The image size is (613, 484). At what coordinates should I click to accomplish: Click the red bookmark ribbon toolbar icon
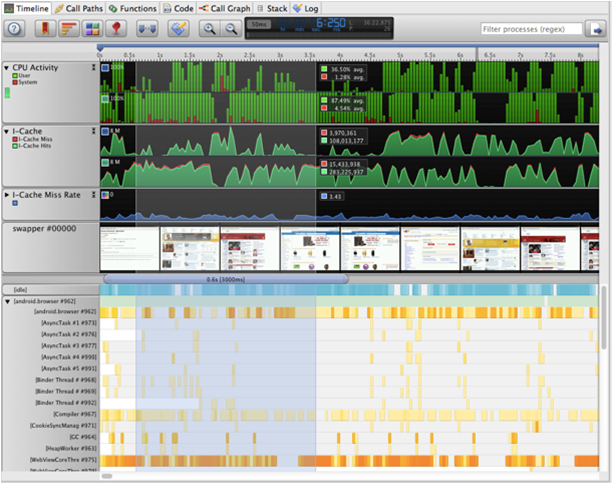click(x=45, y=29)
